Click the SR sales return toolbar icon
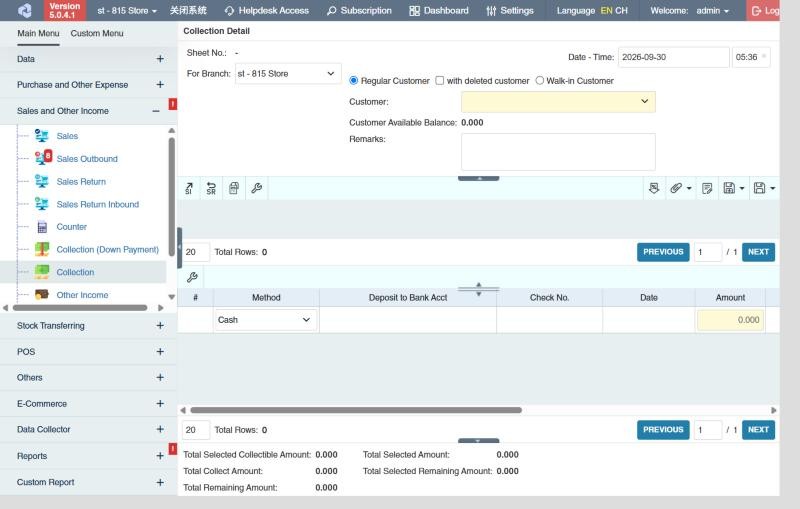 pyautogui.click(x=211, y=188)
